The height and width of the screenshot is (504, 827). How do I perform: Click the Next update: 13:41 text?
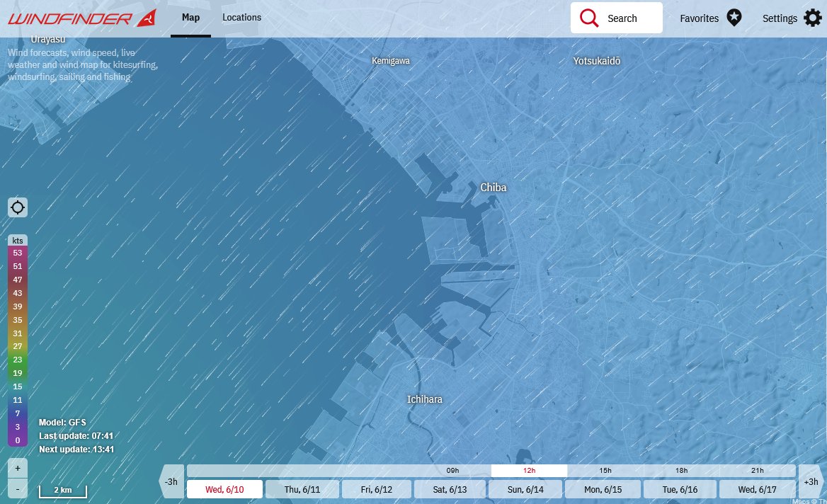click(x=76, y=449)
